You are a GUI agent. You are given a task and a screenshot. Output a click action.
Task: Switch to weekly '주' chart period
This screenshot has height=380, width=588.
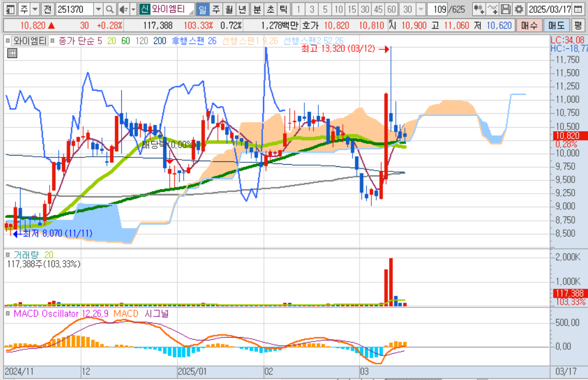[216, 9]
